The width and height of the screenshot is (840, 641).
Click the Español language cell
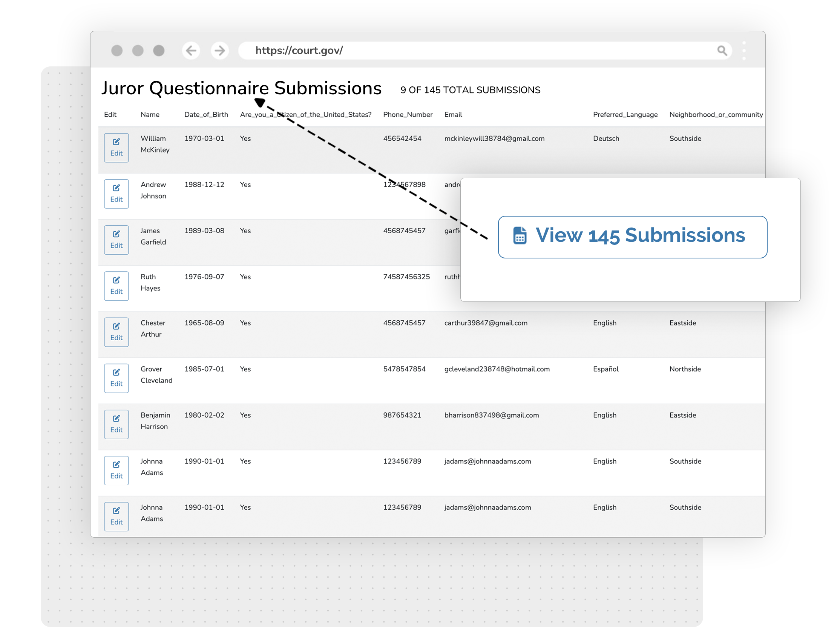[605, 369]
